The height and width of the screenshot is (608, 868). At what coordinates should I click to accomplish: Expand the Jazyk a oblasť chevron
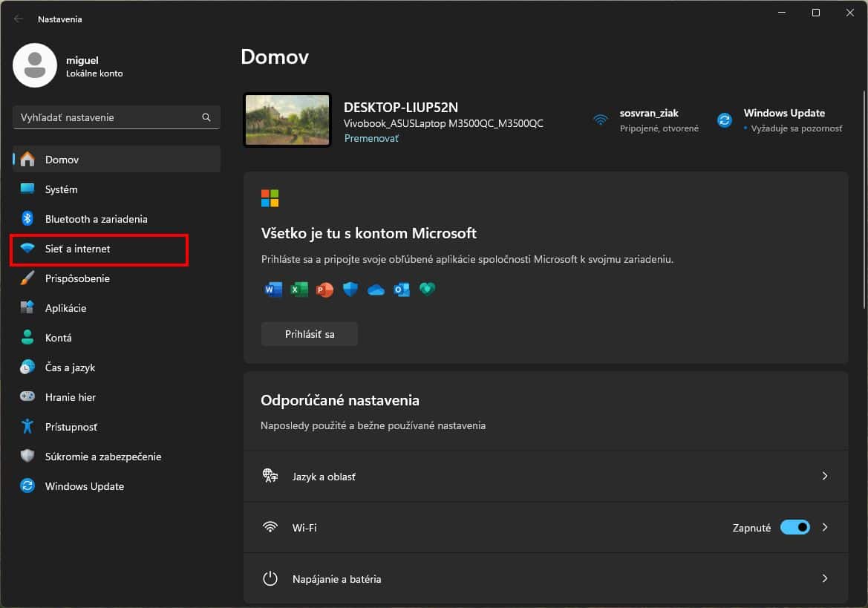pos(825,476)
